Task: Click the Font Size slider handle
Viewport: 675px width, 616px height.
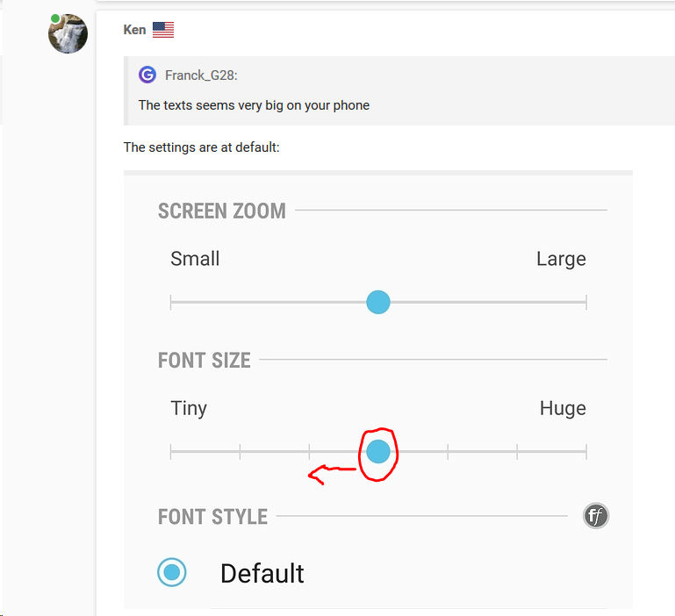Action: 378,451
